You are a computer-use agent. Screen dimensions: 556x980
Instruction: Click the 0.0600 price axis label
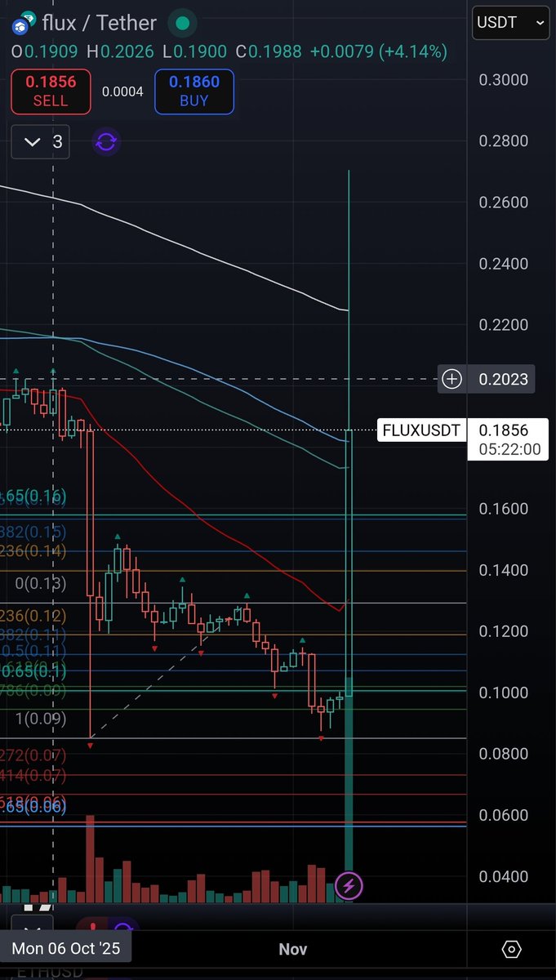tap(503, 815)
